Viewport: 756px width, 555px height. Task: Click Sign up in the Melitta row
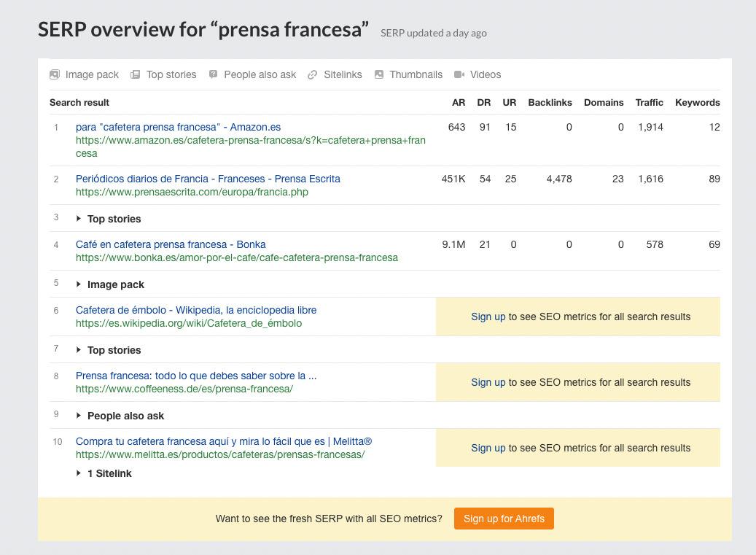coord(488,448)
